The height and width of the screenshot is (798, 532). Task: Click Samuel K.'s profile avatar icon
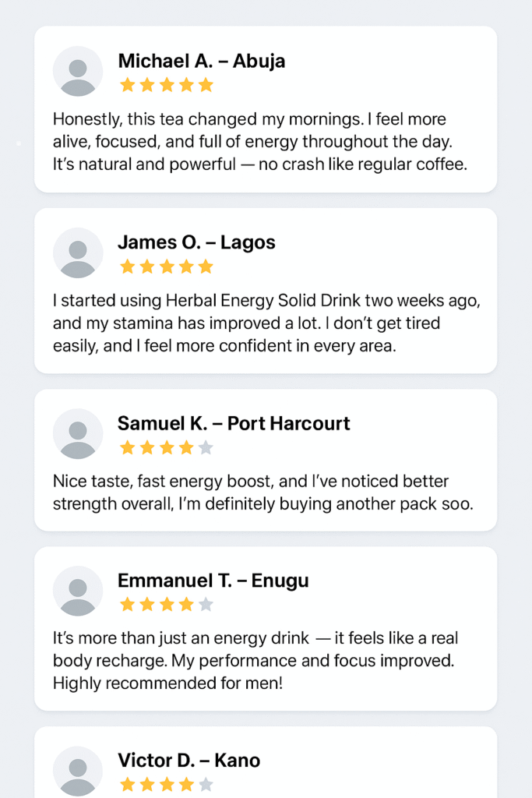click(x=78, y=434)
